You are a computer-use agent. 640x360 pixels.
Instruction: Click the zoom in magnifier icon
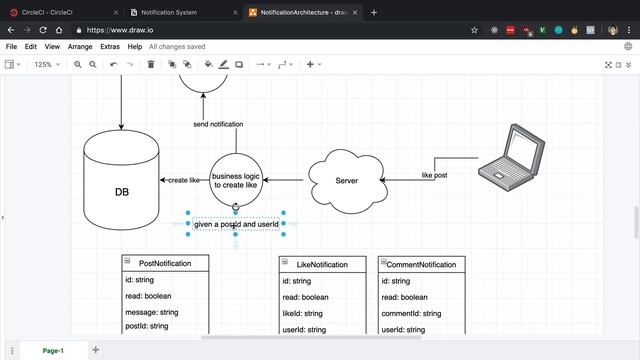point(78,64)
